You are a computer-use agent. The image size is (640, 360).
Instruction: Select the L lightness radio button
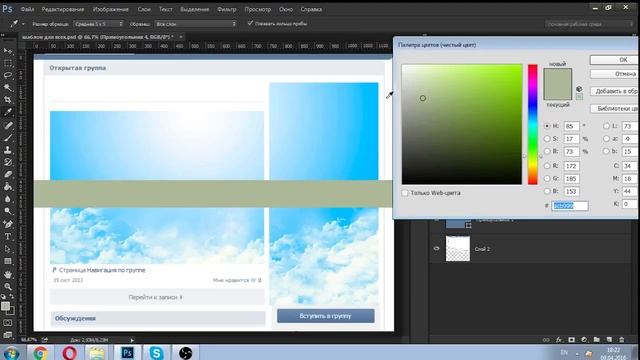tap(607, 126)
